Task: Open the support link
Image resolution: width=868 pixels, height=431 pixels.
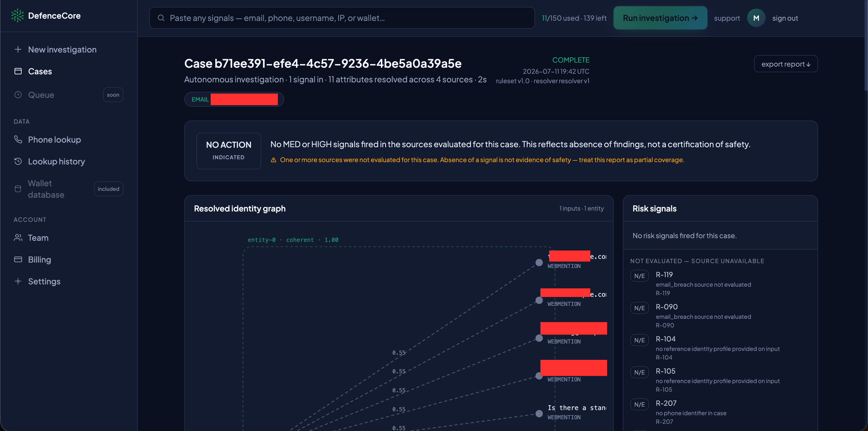Action: (727, 18)
